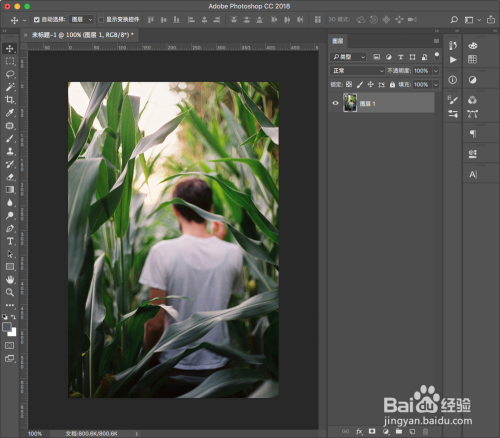Select the Magic Wand tool
The width and height of the screenshot is (500, 438).
click(10, 87)
